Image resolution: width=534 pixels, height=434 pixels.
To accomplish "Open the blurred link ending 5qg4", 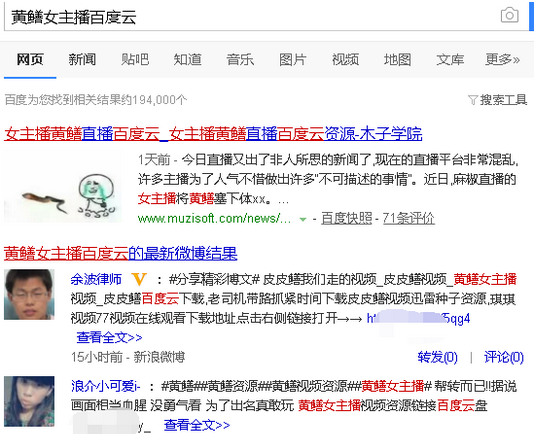I will tap(418, 319).
